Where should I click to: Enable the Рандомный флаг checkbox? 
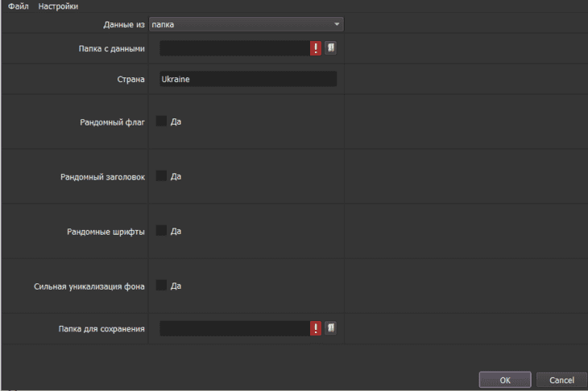pos(161,121)
